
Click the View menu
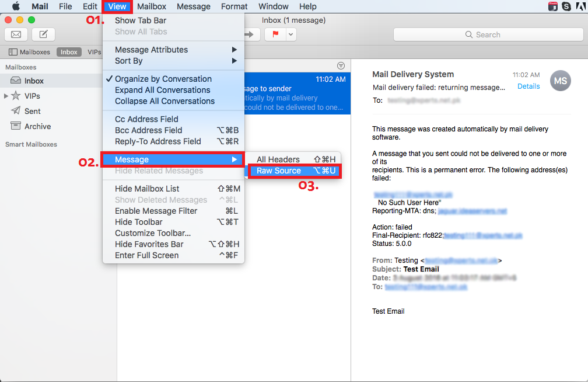(x=117, y=6)
